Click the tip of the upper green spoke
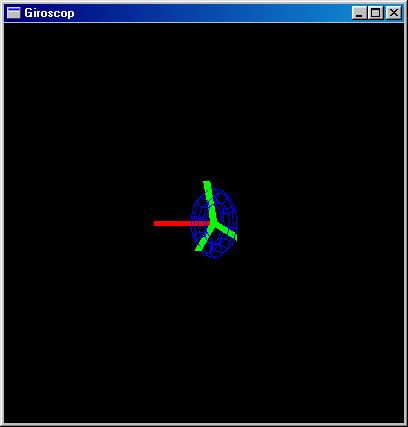The height and width of the screenshot is (427, 408). (207, 183)
